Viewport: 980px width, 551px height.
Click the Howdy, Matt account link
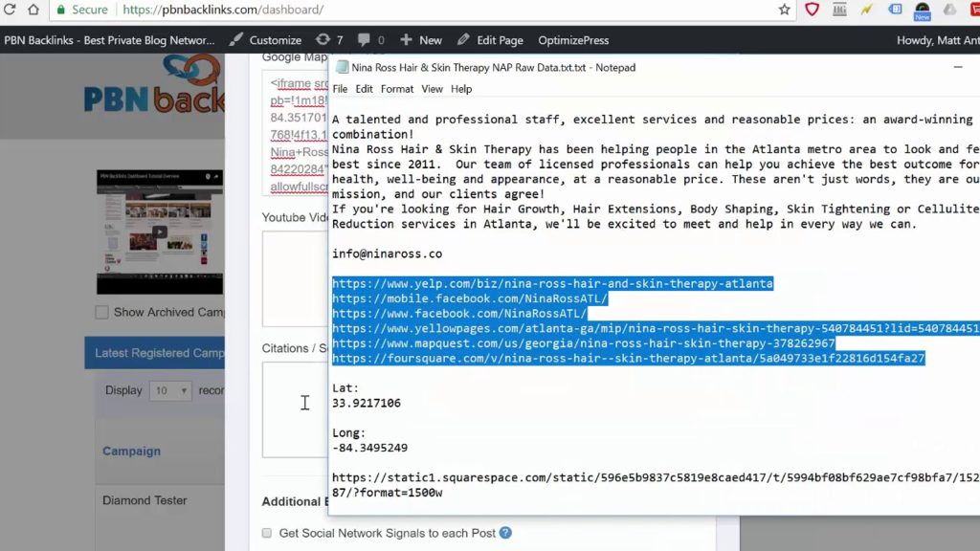pos(938,40)
